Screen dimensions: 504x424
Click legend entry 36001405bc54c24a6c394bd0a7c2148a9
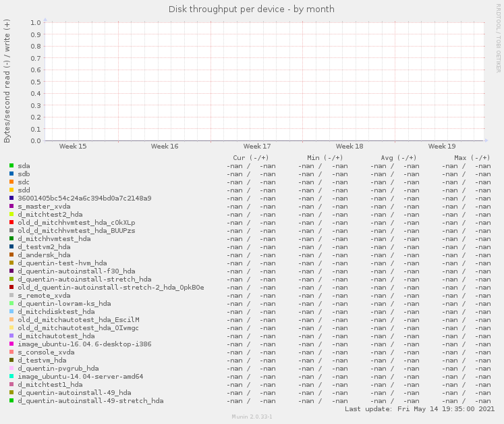[84, 198]
